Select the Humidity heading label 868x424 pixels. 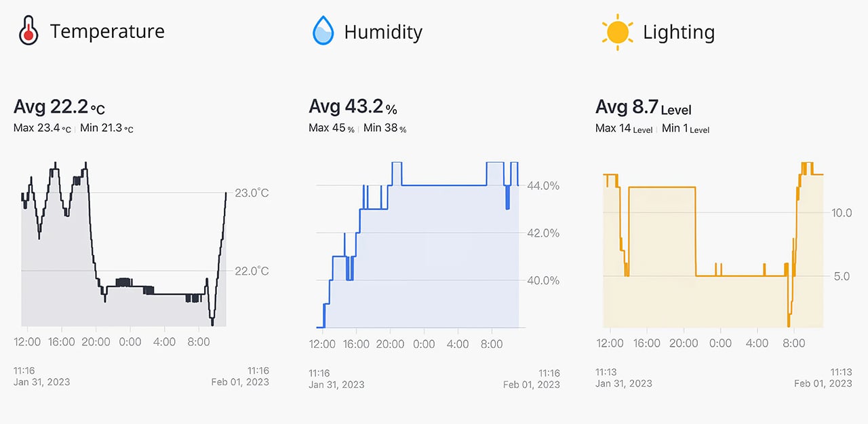click(x=383, y=32)
